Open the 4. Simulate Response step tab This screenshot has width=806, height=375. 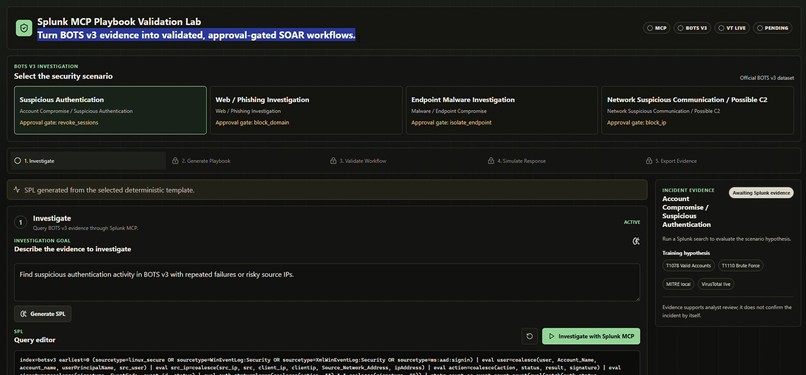561,161
